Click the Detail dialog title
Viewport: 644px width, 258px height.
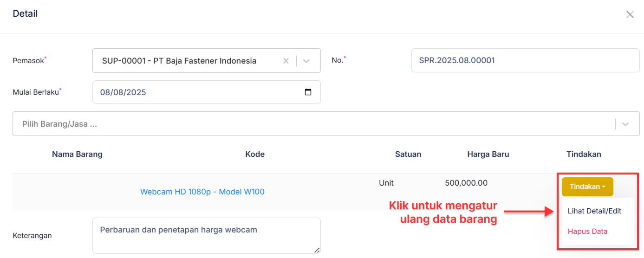[x=25, y=13]
